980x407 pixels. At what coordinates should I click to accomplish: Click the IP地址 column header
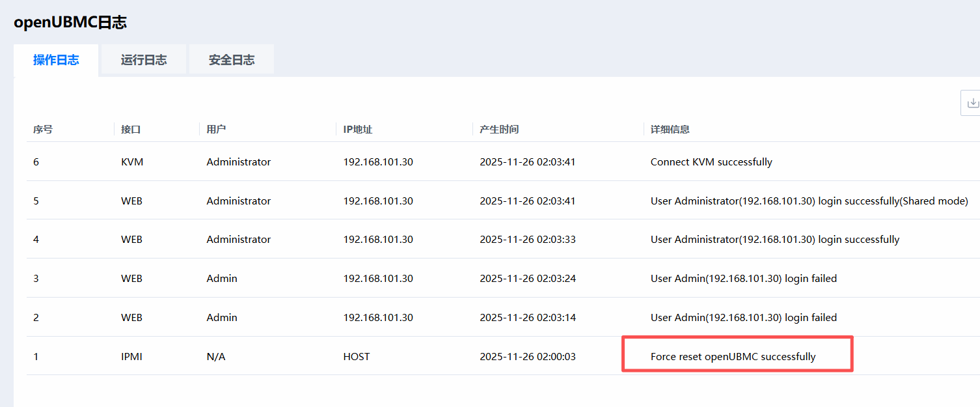coord(358,130)
